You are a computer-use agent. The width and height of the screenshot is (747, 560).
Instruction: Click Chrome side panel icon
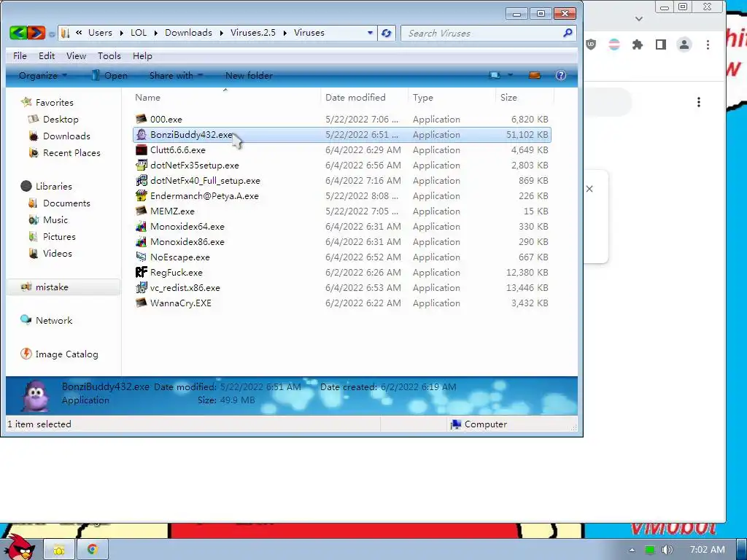click(661, 44)
